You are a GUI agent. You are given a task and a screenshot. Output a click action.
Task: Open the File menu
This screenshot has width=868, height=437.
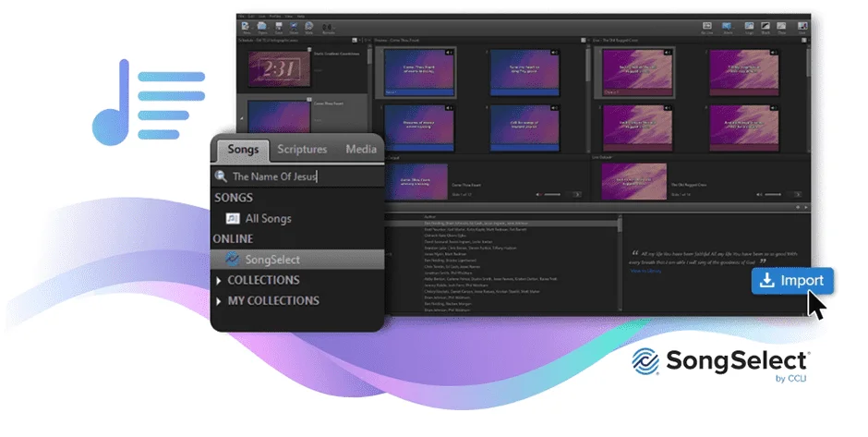pos(241,16)
